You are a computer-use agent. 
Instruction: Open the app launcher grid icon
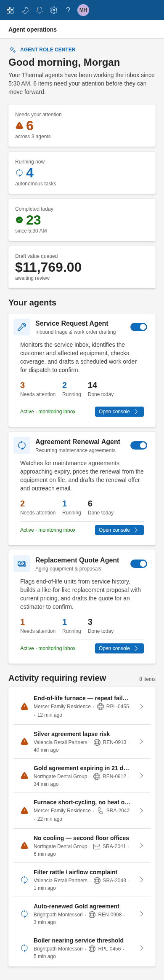[x=10, y=10]
